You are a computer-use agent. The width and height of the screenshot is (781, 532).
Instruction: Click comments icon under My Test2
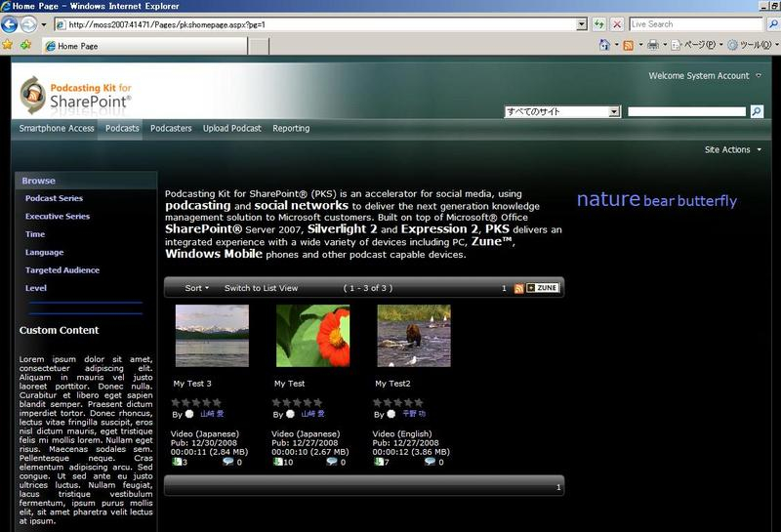tap(430, 462)
